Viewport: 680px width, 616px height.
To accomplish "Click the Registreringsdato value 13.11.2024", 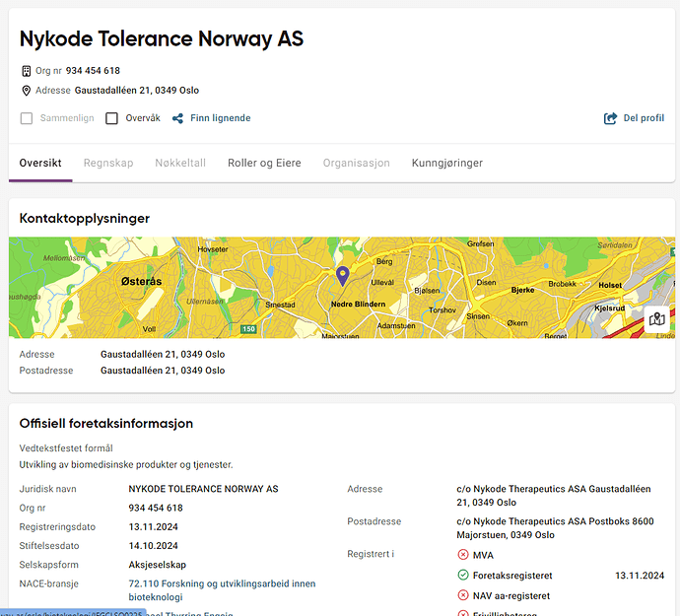I will click(x=153, y=526).
